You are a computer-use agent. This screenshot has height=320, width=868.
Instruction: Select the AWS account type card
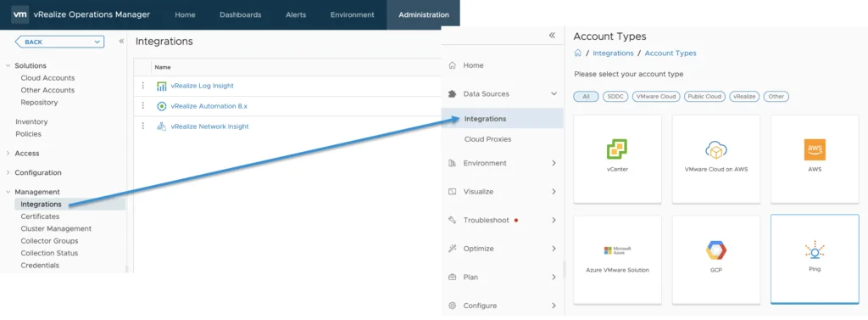tap(815, 160)
